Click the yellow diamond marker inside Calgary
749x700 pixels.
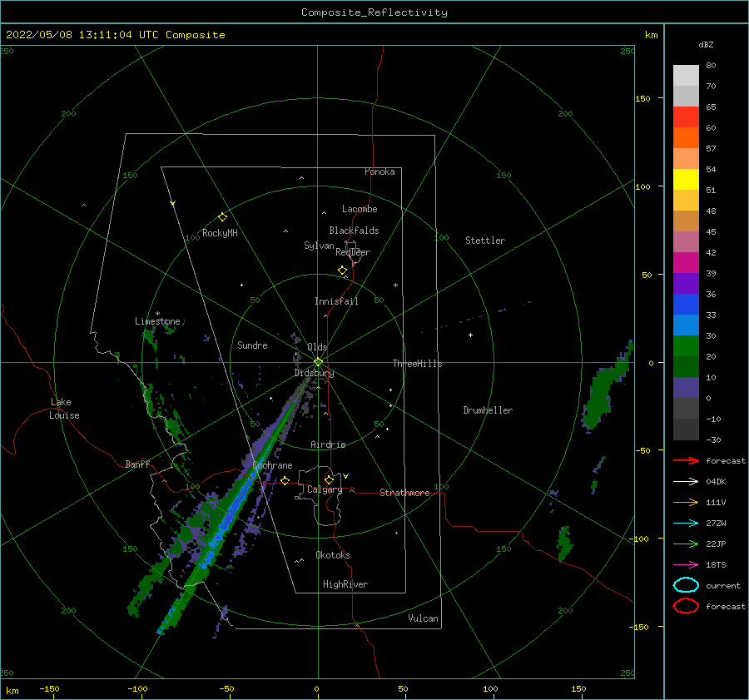point(329,479)
